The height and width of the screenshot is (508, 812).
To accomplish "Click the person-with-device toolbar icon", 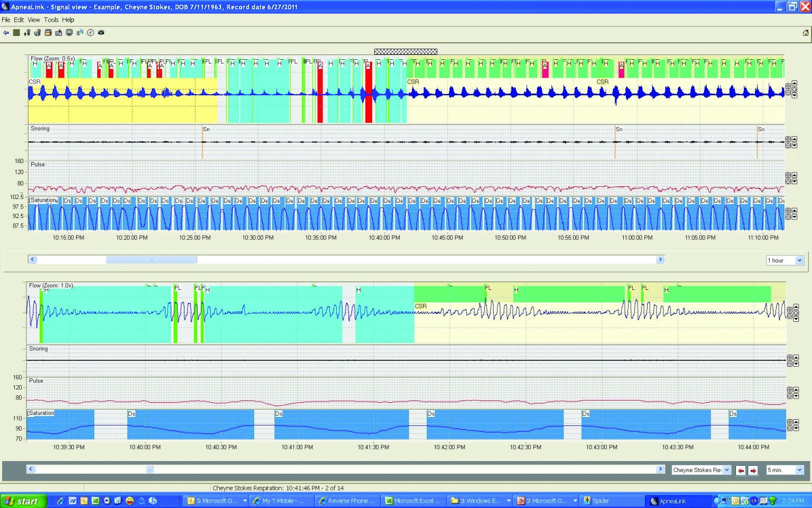I will (27, 33).
